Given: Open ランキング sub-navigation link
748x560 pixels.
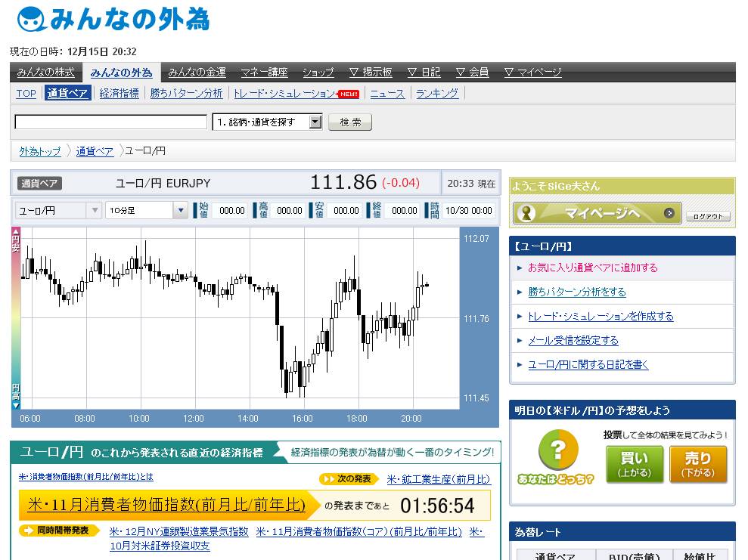Looking at the screenshot, I should (x=437, y=93).
